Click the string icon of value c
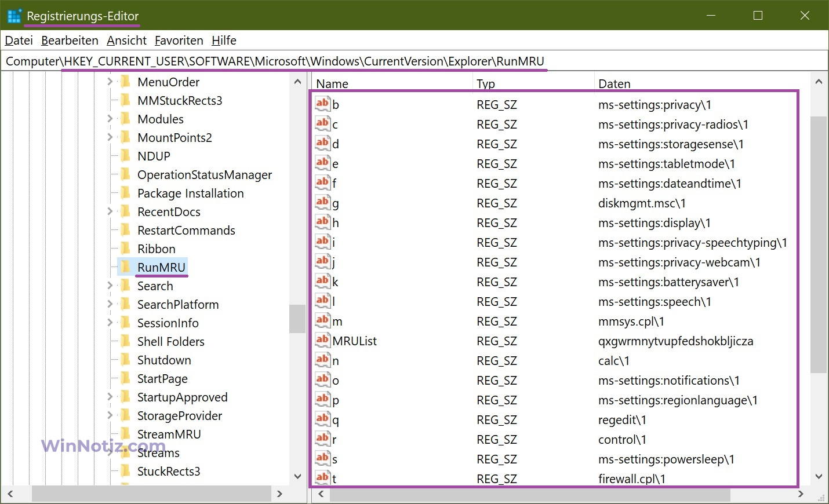The image size is (829, 504). pyautogui.click(x=323, y=123)
